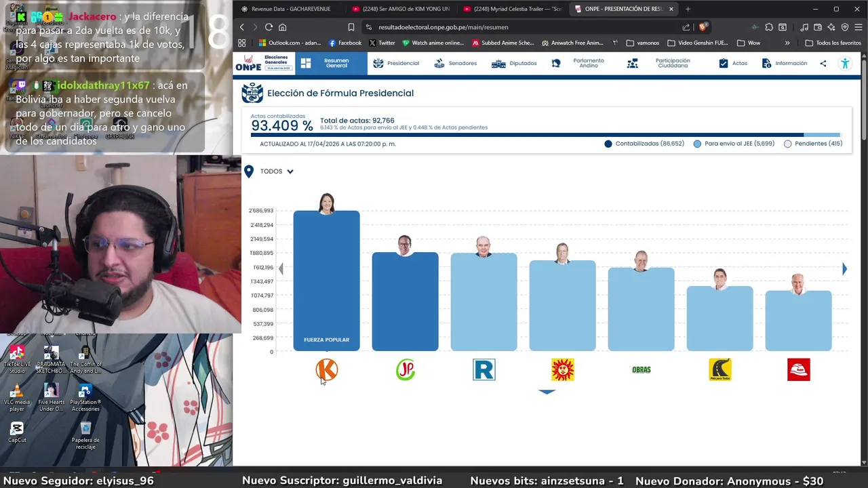The height and width of the screenshot is (488, 868).
Task: Select the yellow País para Todos logo
Action: coord(720,369)
